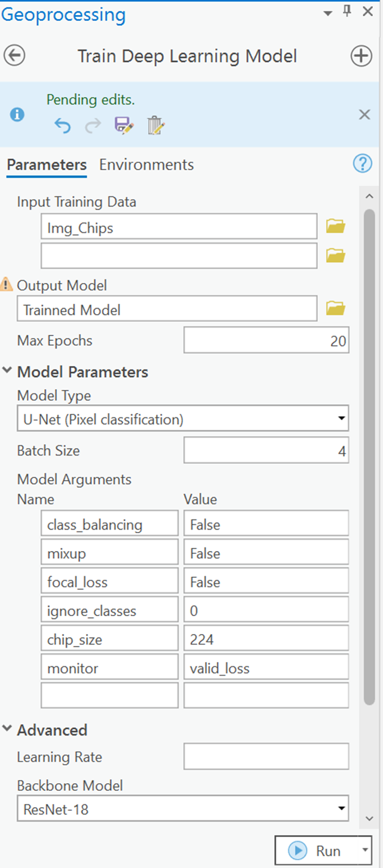Open the tool help question icon
Image resolution: width=383 pixels, height=868 pixels.
coord(363,164)
